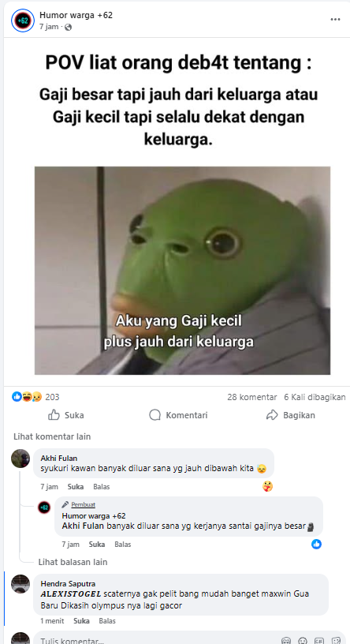Click the Humor warga +62 page avatar
350x644 pixels.
(x=23, y=21)
